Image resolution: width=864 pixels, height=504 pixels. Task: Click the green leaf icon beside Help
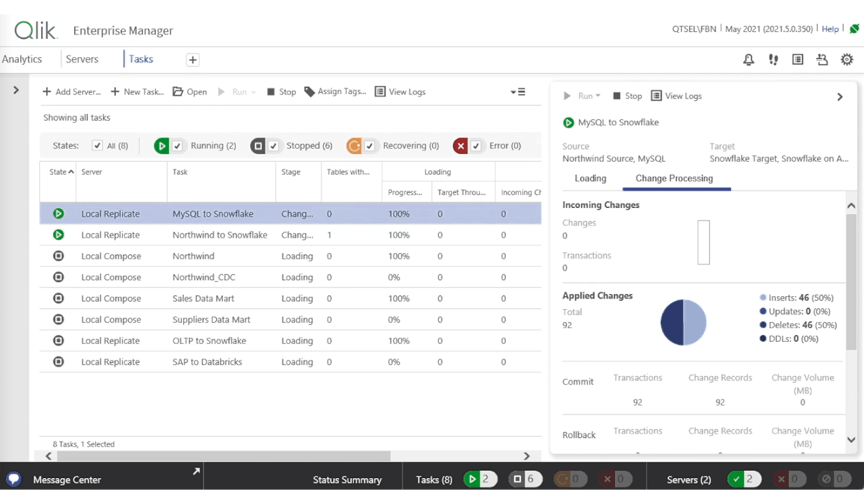coord(854,30)
